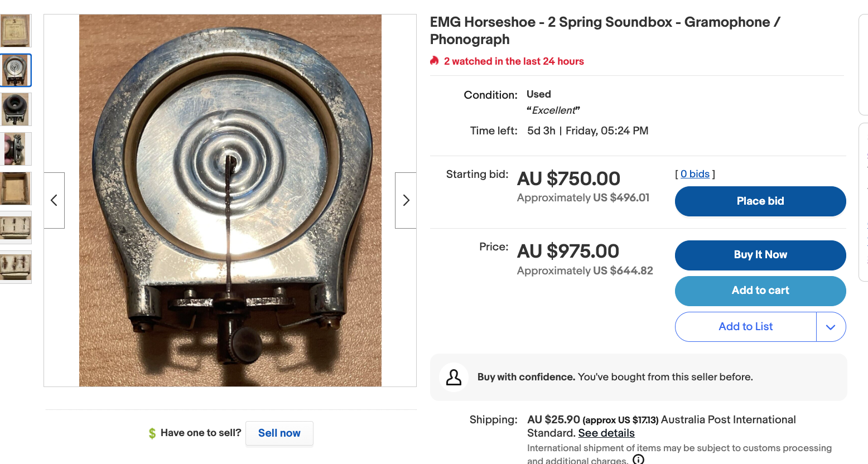The image size is (868, 464).
Task: Select the first box label thumbnail
Action: coord(16,31)
